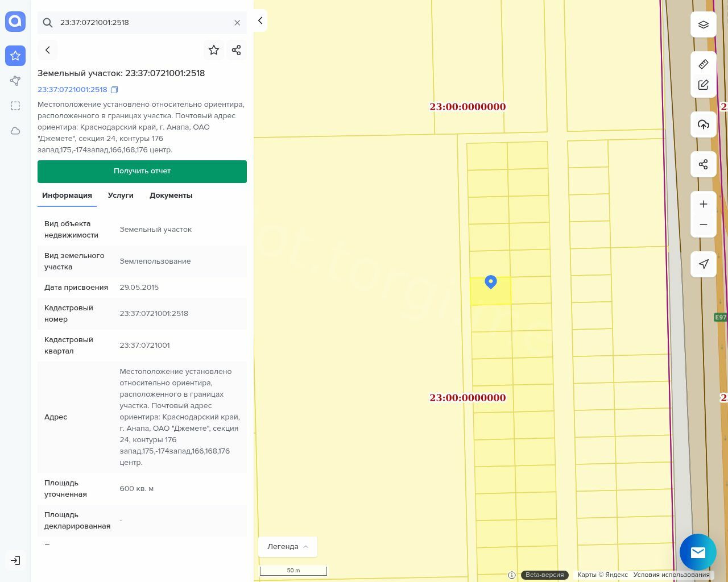Share the map using the right toolbar icon
This screenshot has height=582, width=728.
pyautogui.click(x=703, y=164)
